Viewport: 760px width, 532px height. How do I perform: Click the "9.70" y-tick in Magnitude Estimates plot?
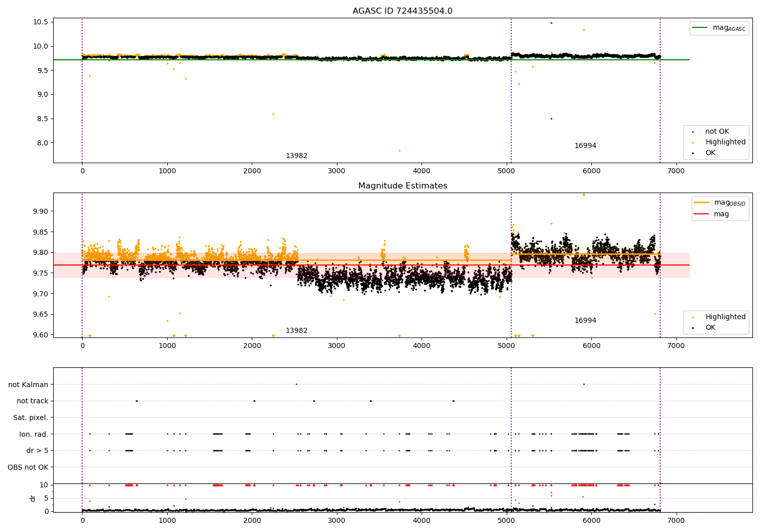click(41, 294)
